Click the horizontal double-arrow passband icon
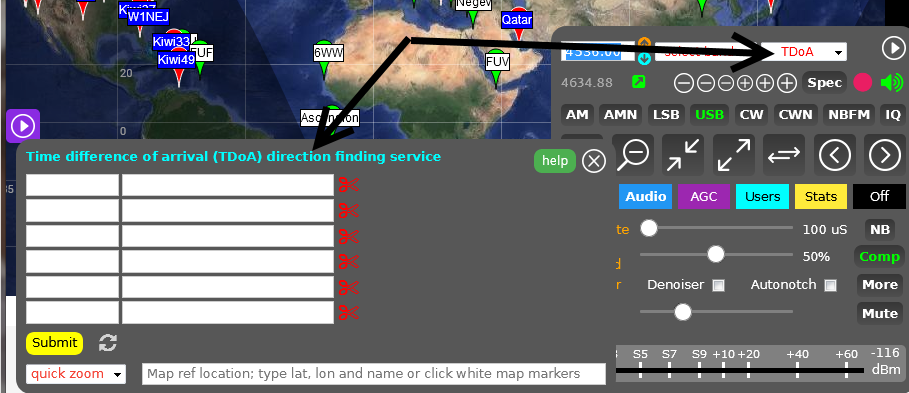 point(784,155)
